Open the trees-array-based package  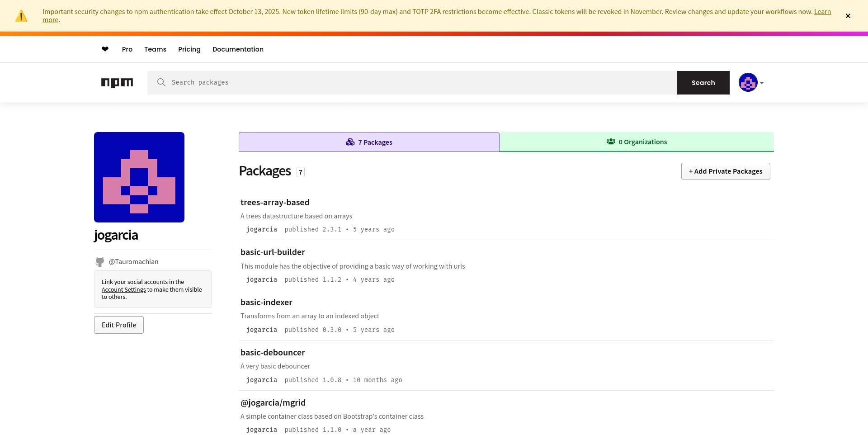pyautogui.click(x=274, y=202)
